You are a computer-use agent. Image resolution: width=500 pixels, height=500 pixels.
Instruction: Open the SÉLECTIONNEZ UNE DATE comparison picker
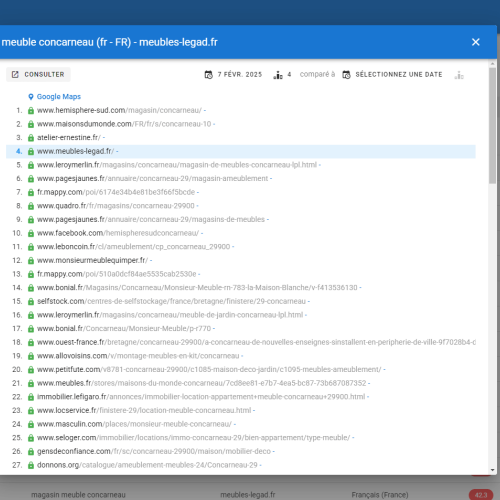pos(392,75)
